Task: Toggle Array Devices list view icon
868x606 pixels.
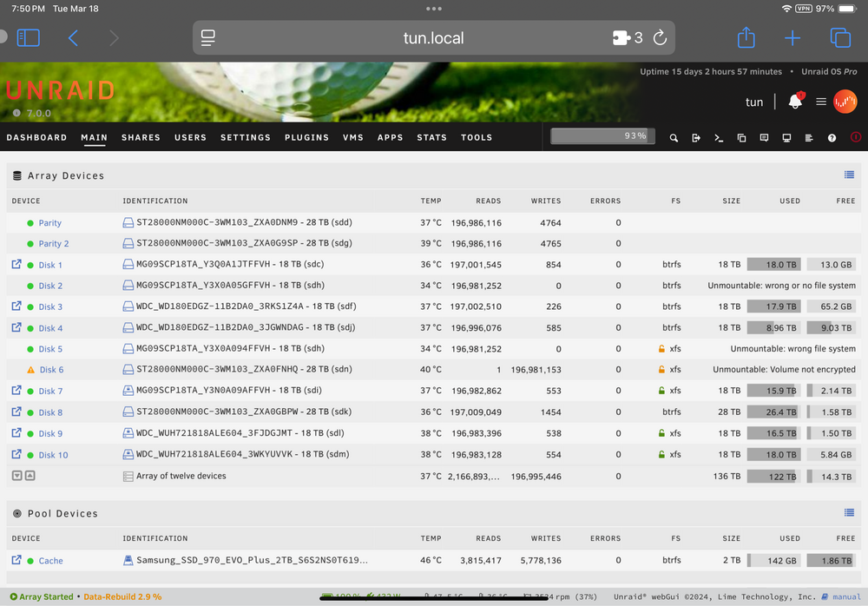Action: (849, 175)
